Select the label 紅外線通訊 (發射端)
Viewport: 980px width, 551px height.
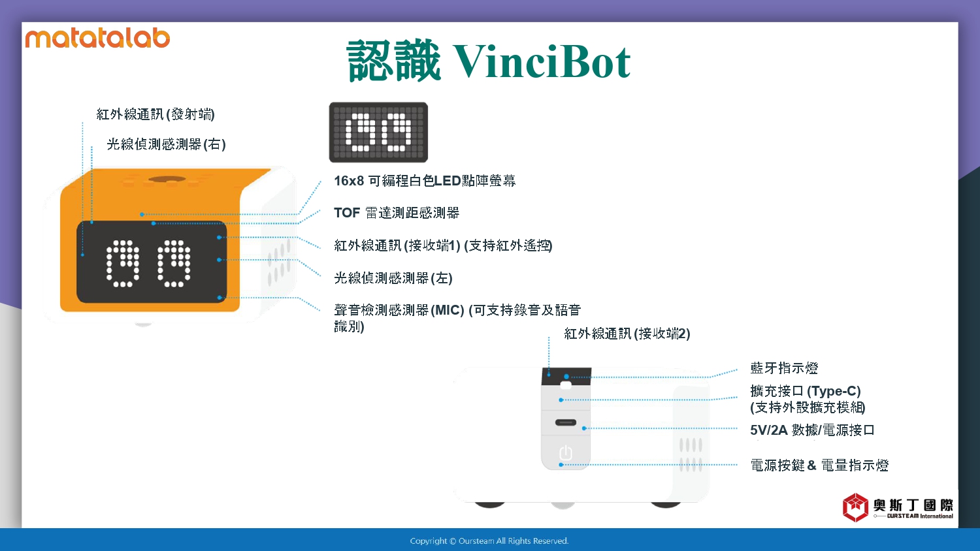[x=155, y=114]
